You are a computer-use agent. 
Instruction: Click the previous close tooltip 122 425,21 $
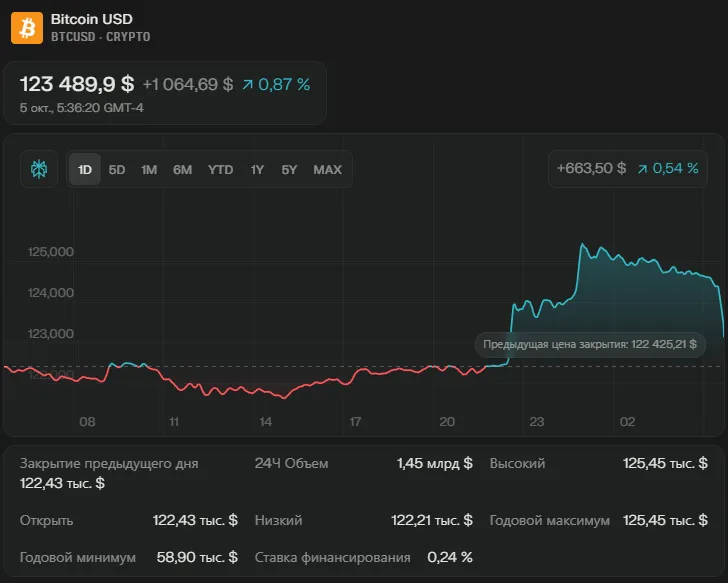pos(590,344)
